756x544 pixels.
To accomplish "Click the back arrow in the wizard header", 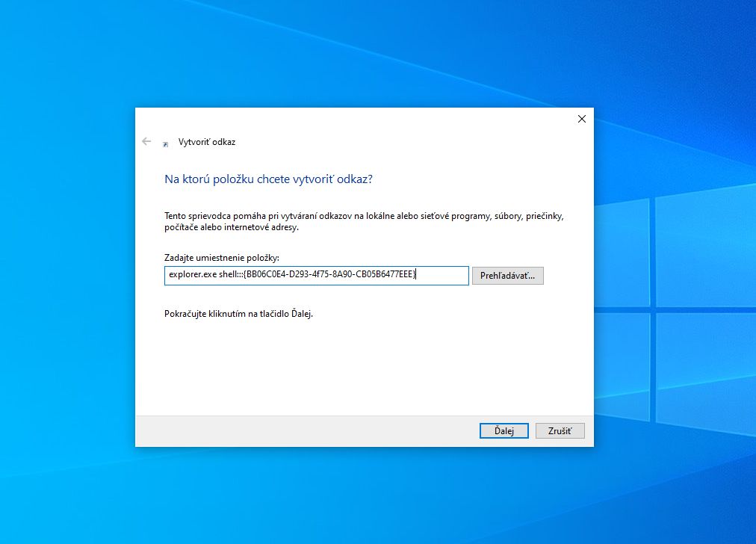I will [x=146, y=141].
